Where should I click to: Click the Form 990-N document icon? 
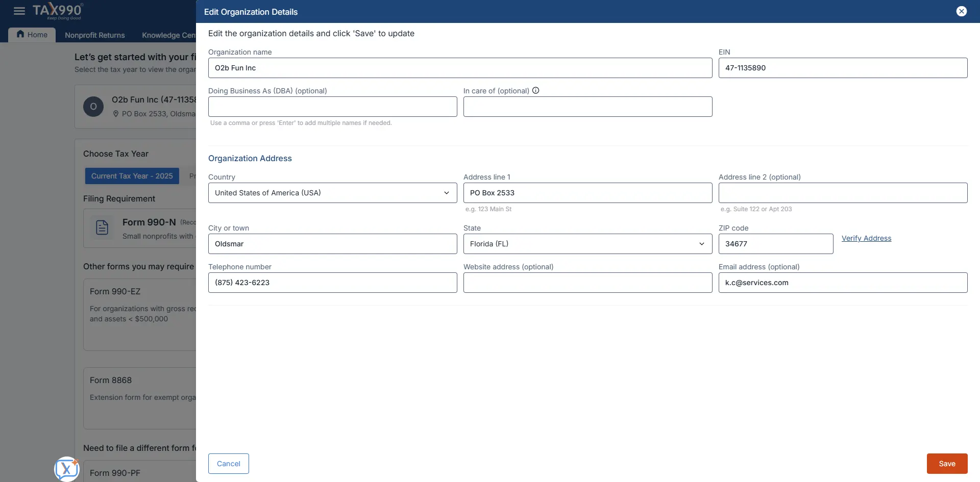tap(102, 227)
